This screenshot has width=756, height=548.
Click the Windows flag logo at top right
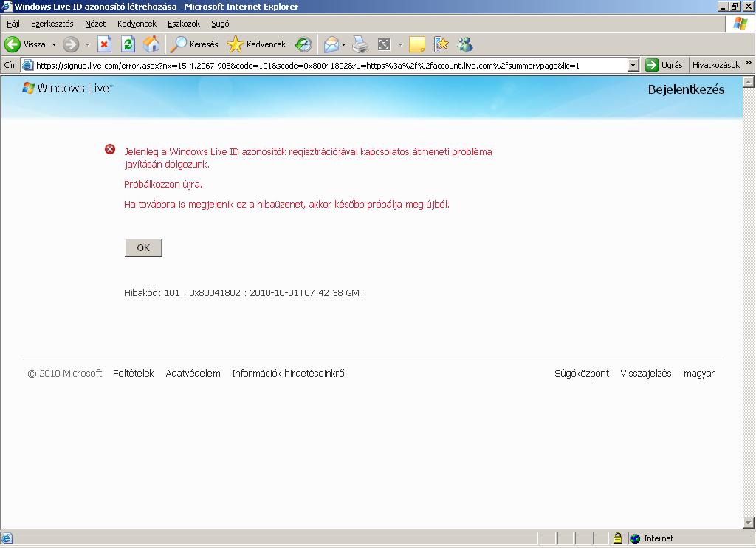(740, 23)
